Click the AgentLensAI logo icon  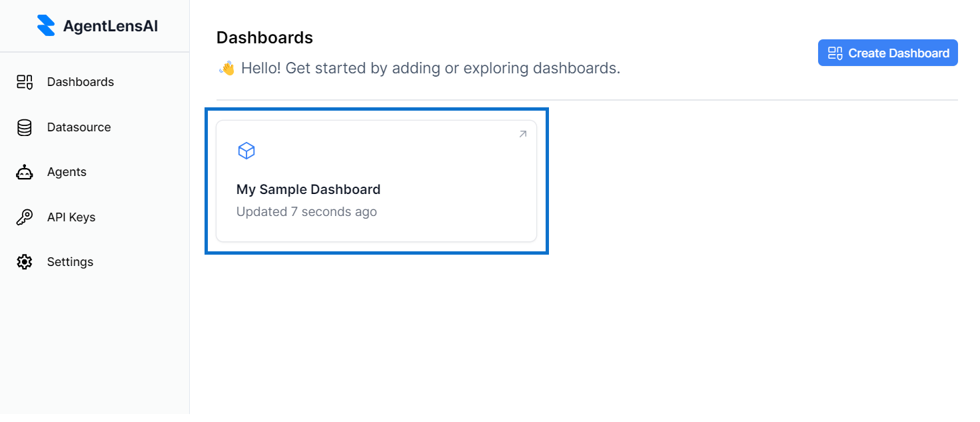pos(46,26)
